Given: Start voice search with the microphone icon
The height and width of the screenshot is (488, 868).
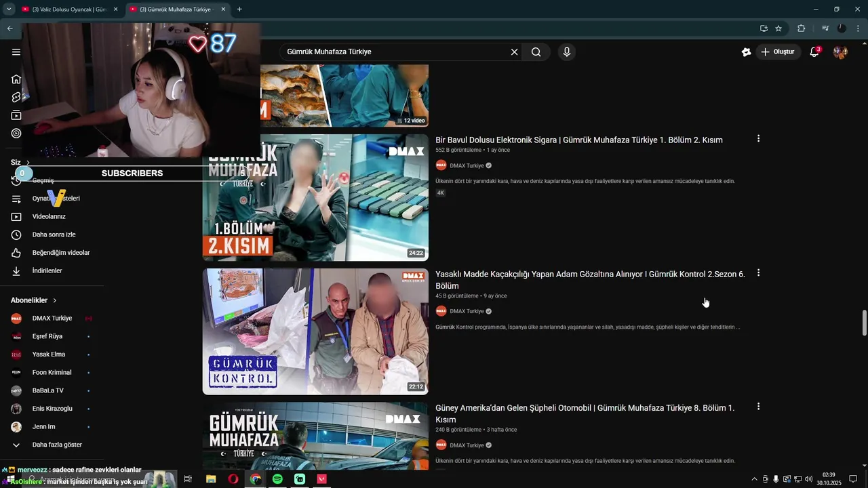Looking at the screenshot, I should (x=567, y=52).
